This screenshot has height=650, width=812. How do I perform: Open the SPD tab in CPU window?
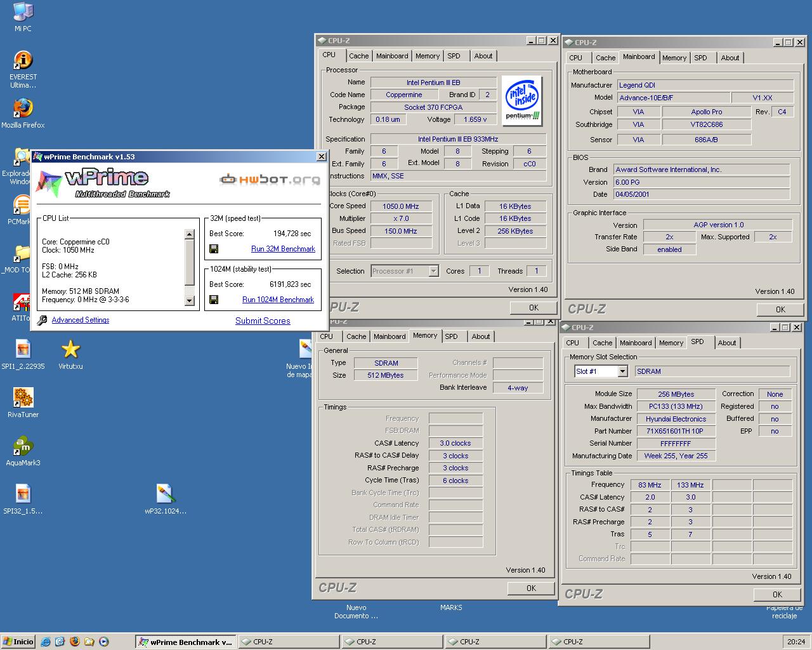[x=454, y=56]
